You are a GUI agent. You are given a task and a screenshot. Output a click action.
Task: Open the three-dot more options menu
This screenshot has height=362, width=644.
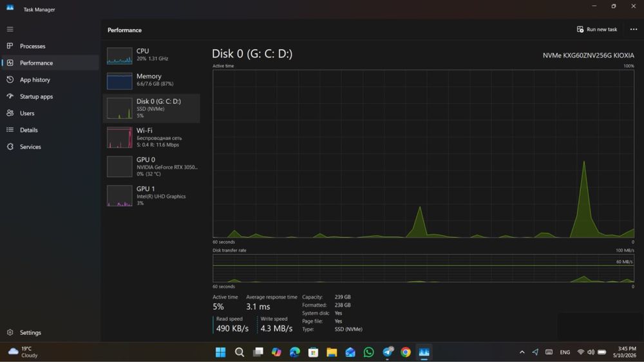[x=634, y=29]
